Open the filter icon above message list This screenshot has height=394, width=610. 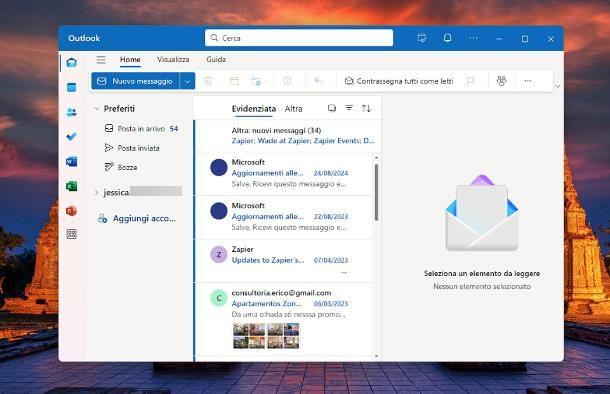349,108
